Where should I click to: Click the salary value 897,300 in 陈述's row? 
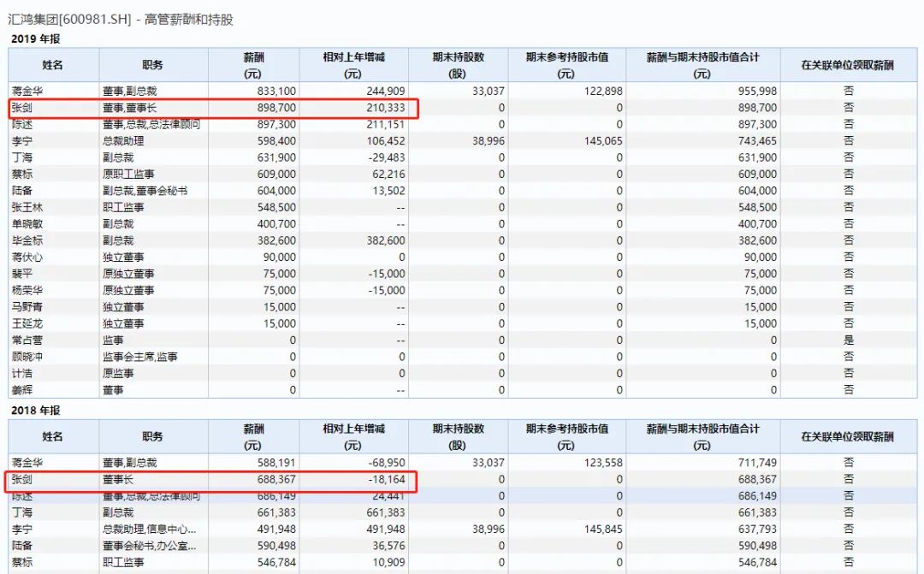point(276,124)
